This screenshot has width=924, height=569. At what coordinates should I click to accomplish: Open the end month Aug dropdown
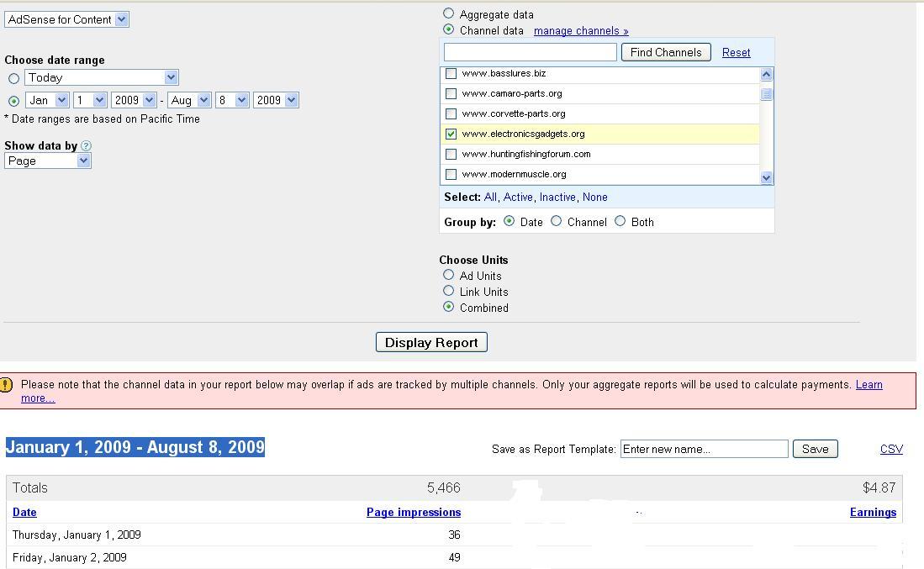click(189, 100)
